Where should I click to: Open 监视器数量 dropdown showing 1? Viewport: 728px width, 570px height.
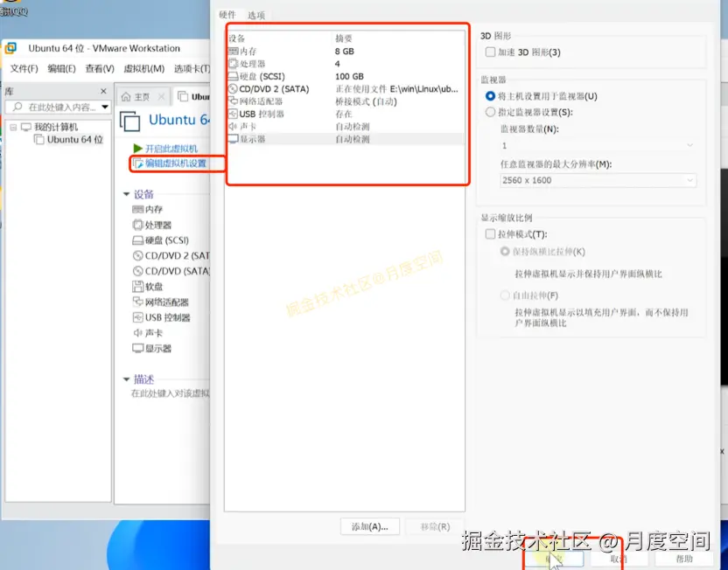point(598,146)
